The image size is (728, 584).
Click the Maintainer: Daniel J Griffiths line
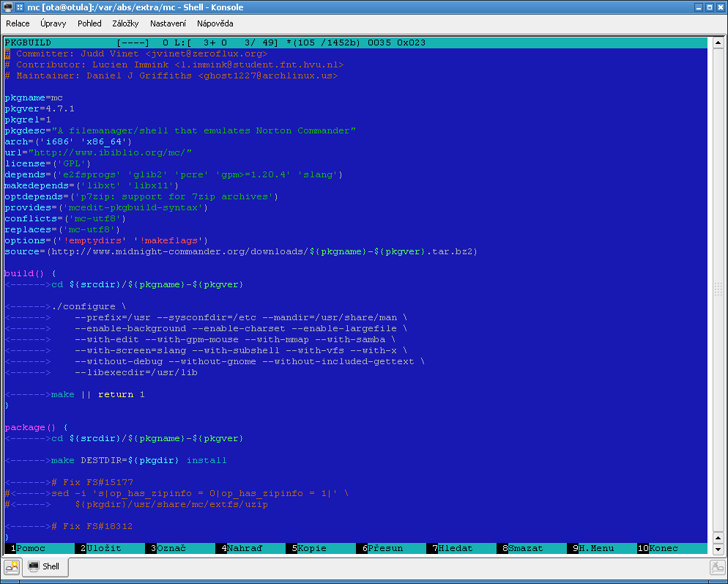(172, 75)
